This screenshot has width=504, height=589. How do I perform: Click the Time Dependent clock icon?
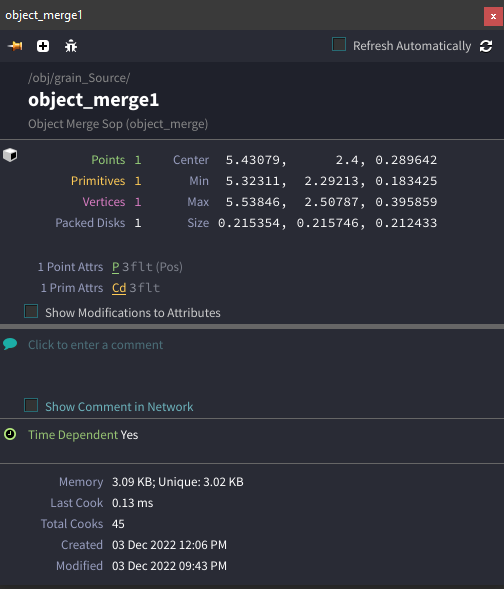[10, 434]
